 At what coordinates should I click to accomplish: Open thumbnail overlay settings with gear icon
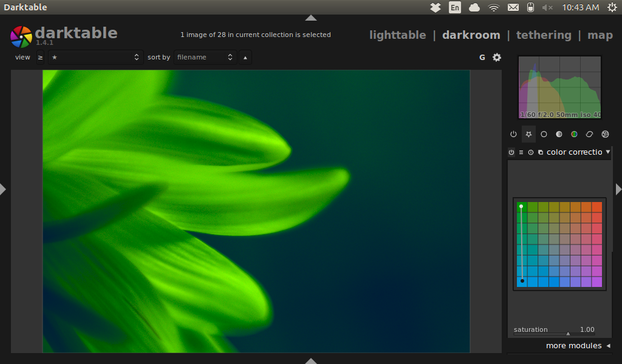(496, 57)
